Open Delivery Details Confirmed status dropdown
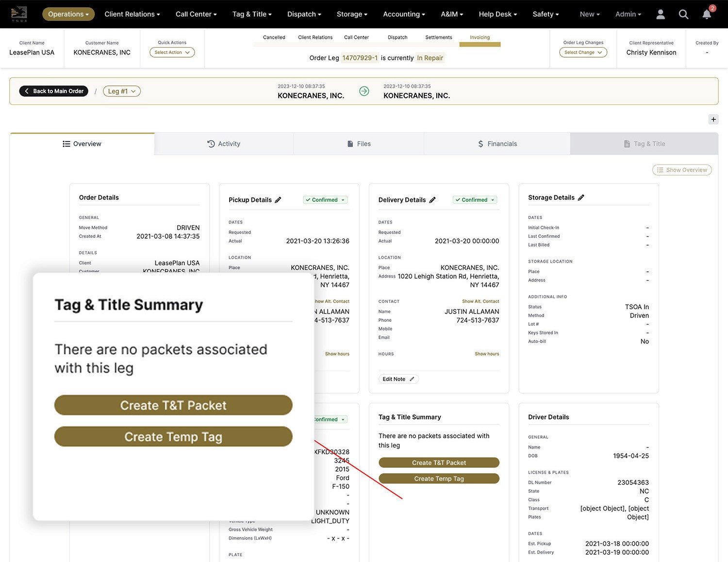The image size is (728, 562). coord(475,200)
